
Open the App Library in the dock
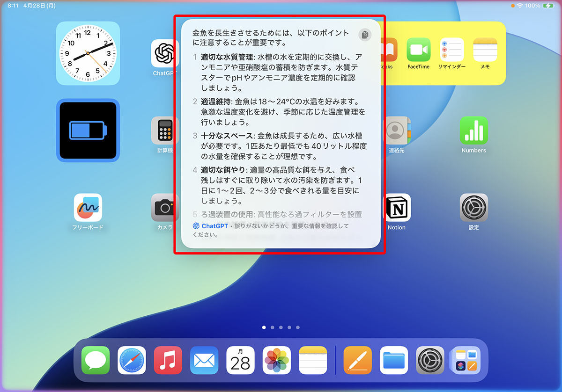click(466, 360)
